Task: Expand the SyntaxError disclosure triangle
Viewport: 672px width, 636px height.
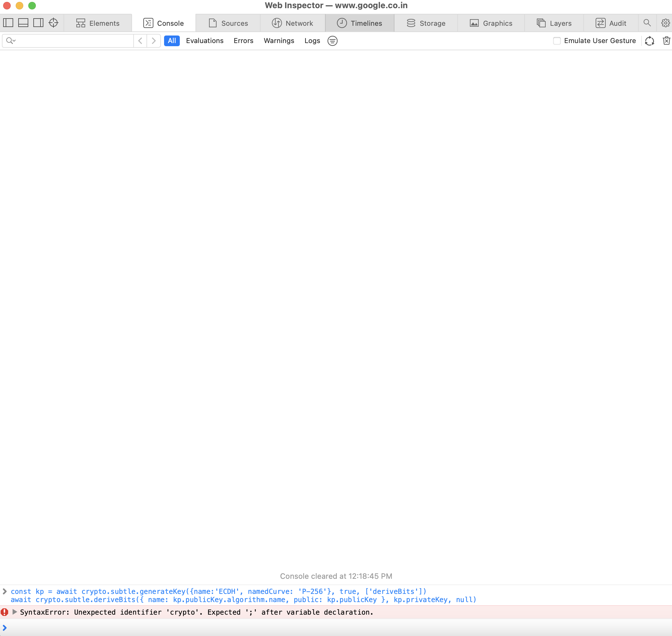Action: pos(14,612)
